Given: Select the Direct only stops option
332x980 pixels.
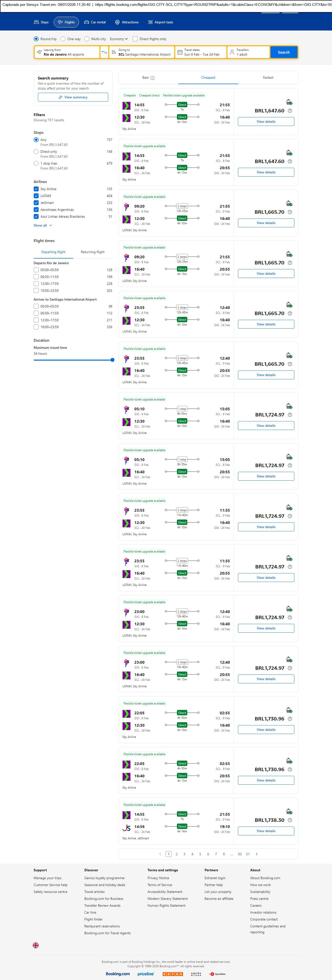Looking at the screenshot, I should pos(36,152).
